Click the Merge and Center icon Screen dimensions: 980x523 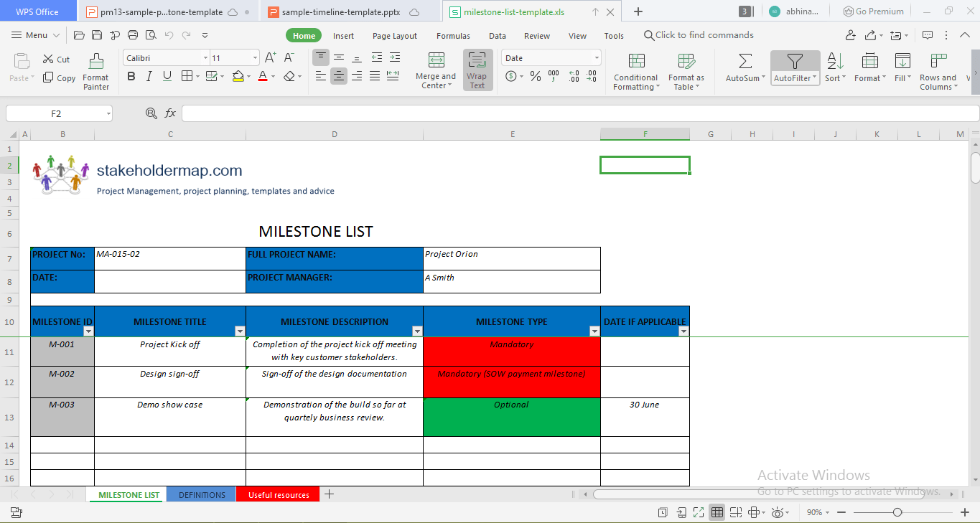point(436,61)
